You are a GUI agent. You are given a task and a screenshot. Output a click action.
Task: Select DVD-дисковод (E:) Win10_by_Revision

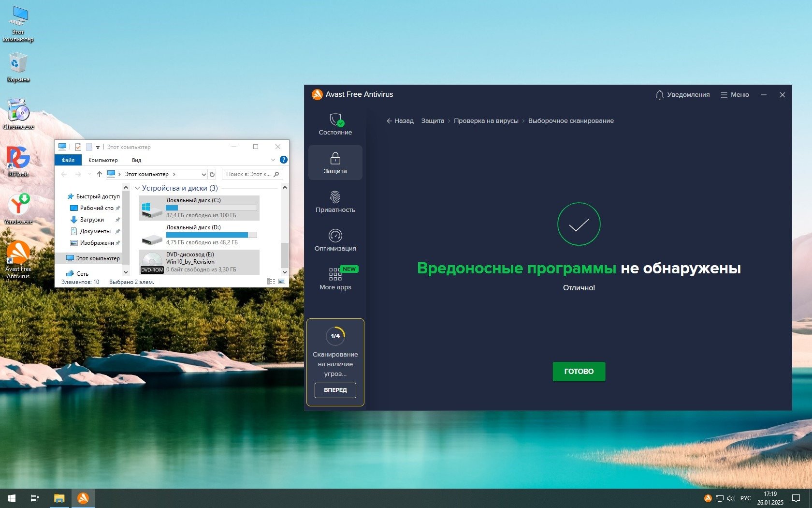tap(199, 262)
